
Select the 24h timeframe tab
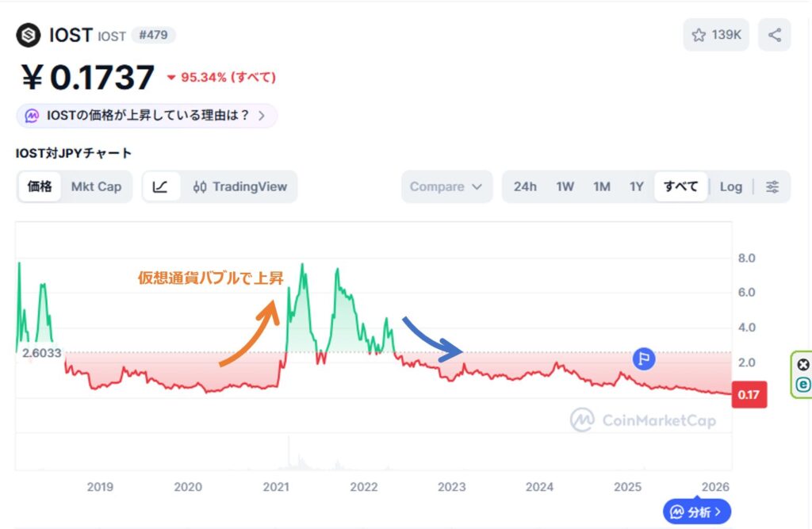pos(526,186)
